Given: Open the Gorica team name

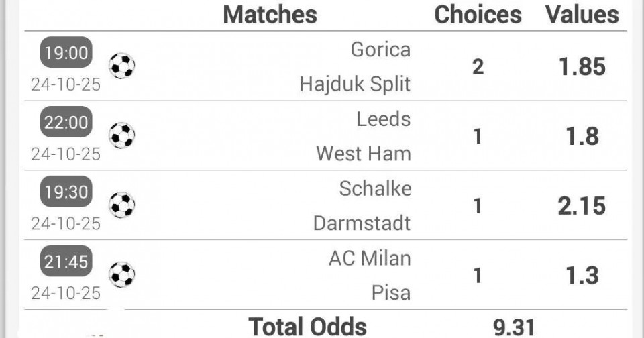Looking at the screenshot, I should point(380,50).
